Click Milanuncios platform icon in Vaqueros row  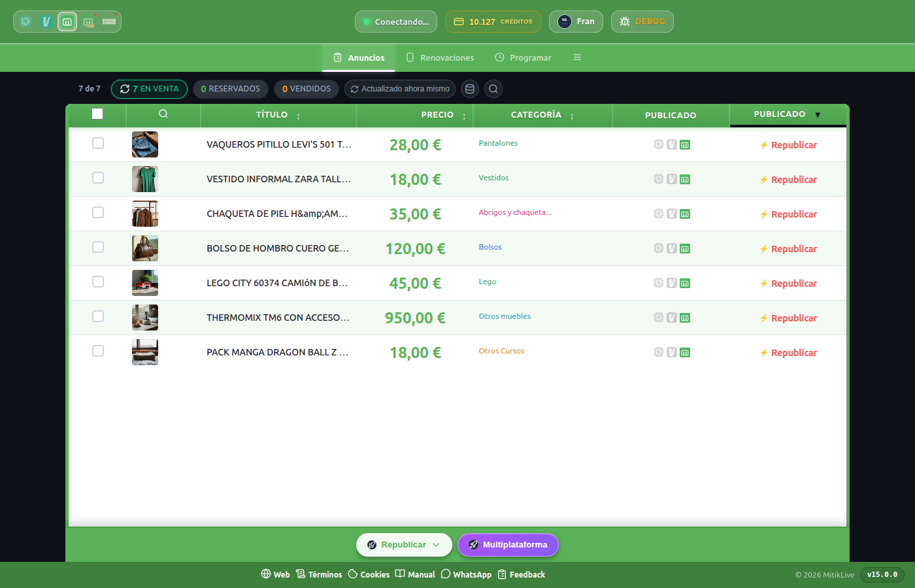(685, 144)
